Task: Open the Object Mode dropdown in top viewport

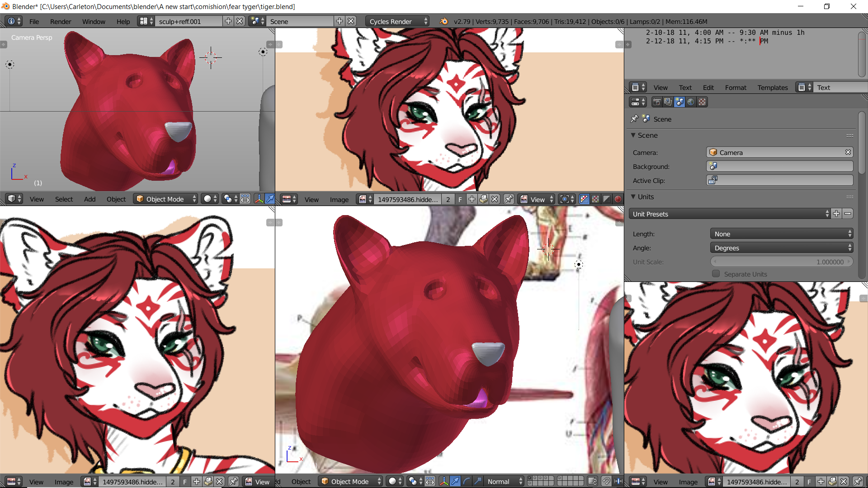Action: click(165, 199)
